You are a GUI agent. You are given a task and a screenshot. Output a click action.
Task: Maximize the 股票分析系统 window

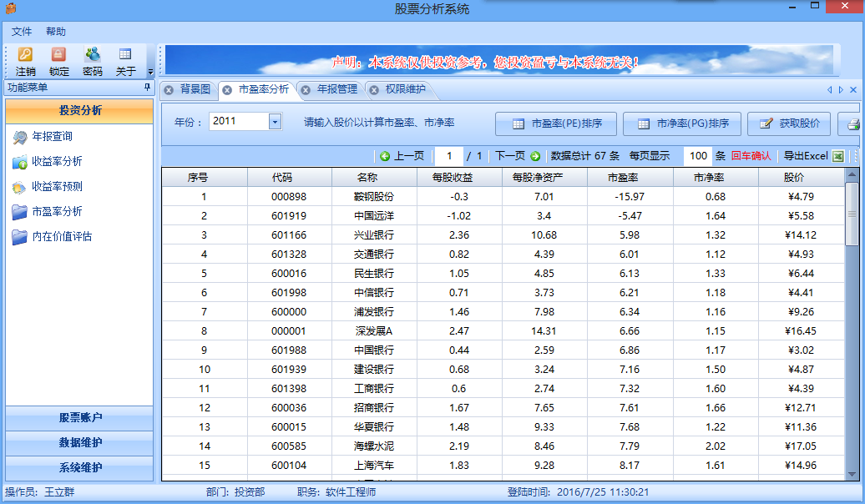[x=814, y=6]
